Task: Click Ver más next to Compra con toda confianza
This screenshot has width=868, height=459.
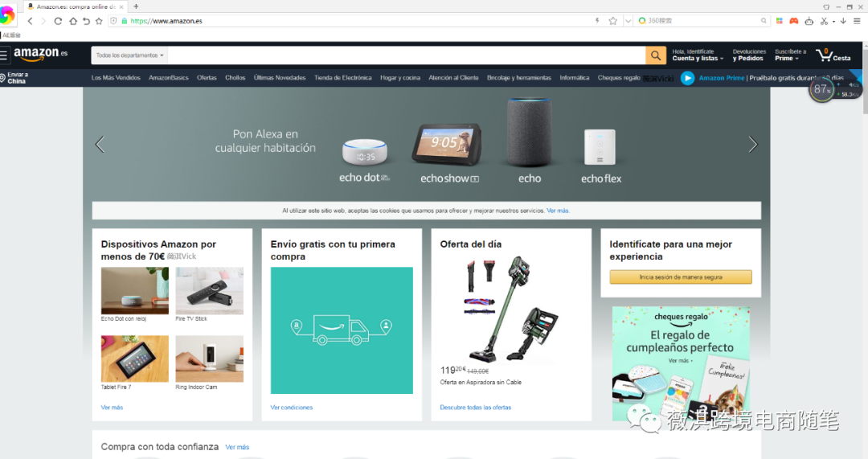Action: [x=237, y=448]
